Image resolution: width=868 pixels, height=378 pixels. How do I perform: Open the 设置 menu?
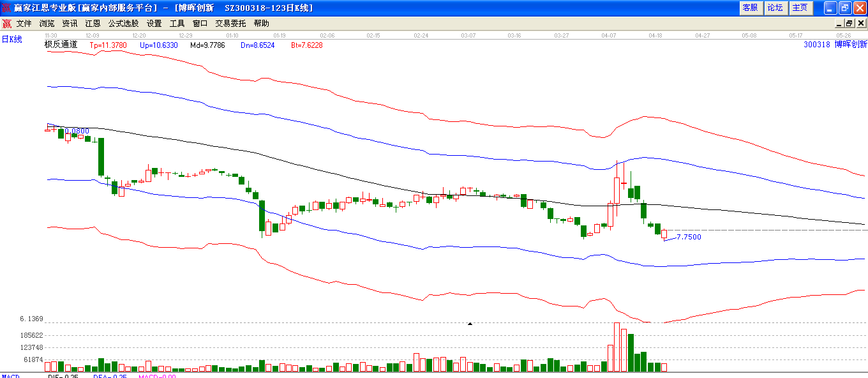tap(154, 24)
